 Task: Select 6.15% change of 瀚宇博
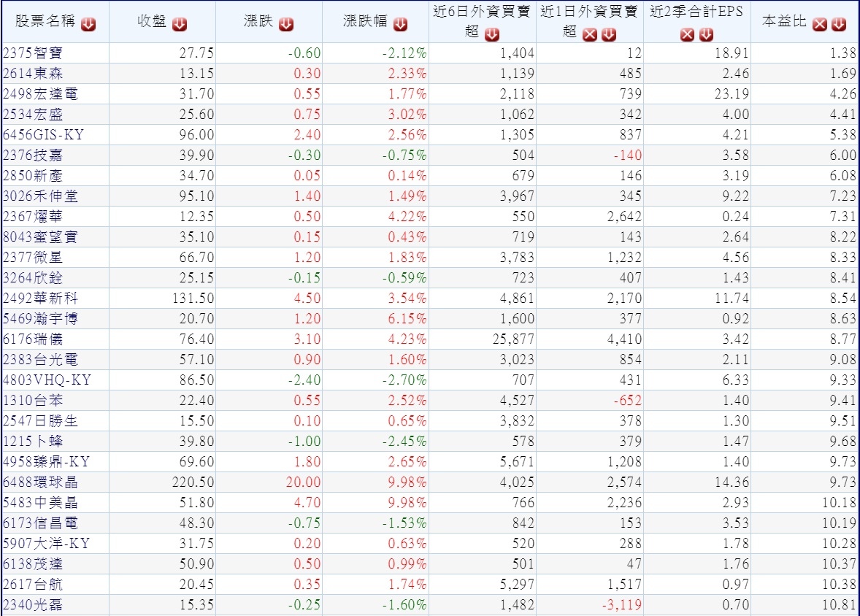pyautogui.click(x=407, y=319)
